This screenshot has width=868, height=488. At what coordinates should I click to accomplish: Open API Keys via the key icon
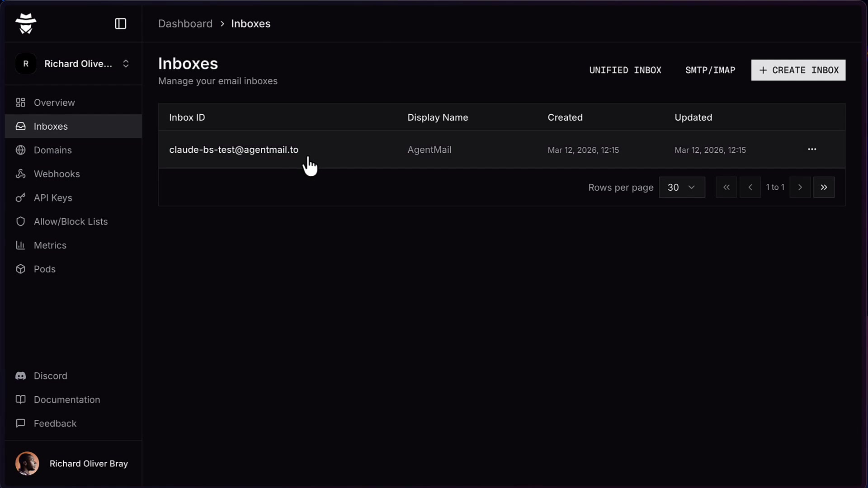pos(21,197)
